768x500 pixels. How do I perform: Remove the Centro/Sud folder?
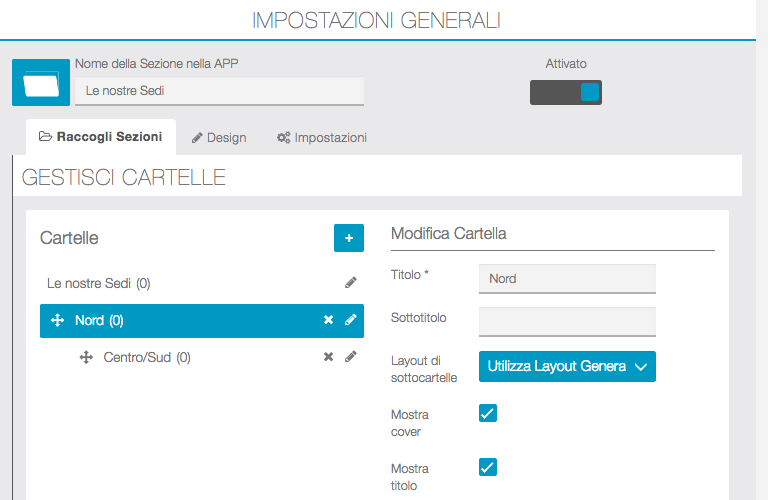click(328, 357)
